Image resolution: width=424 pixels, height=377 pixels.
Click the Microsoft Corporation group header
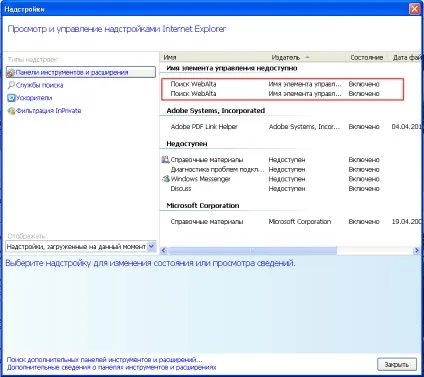click(203, 206)
